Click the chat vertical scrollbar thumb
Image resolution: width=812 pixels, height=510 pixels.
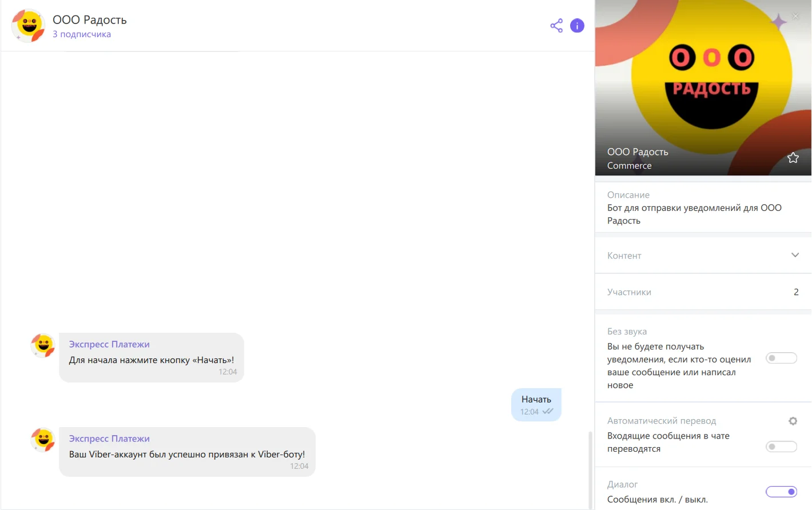pyautogui.click(x=591, y=469)
